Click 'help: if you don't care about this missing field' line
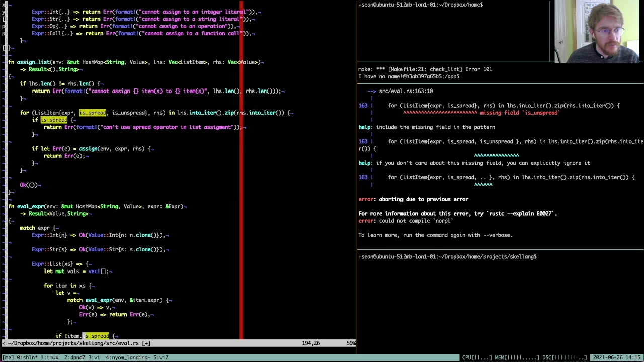The image size is (644, 362). coord(474,163)
